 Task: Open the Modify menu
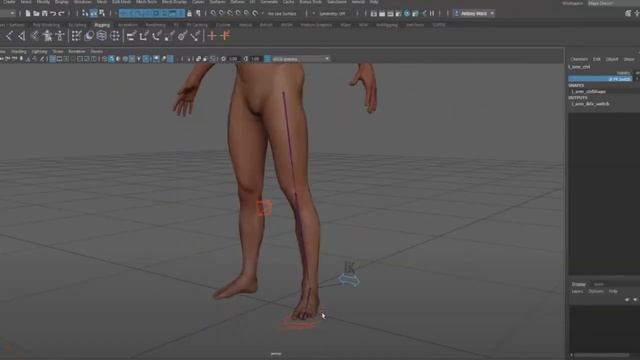coord(43,2)
